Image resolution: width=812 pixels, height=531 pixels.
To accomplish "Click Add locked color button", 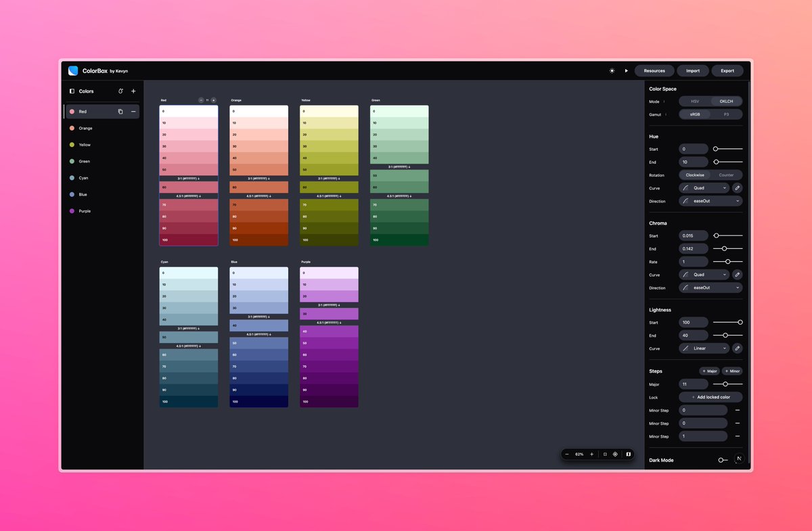I will click(x=710, y=397).
